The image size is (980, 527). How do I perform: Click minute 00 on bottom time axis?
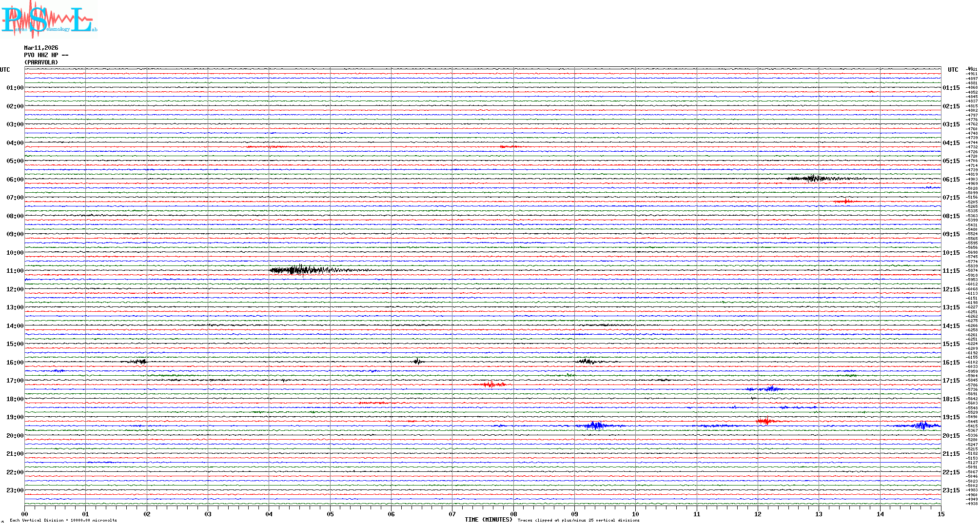click(25, 514)
